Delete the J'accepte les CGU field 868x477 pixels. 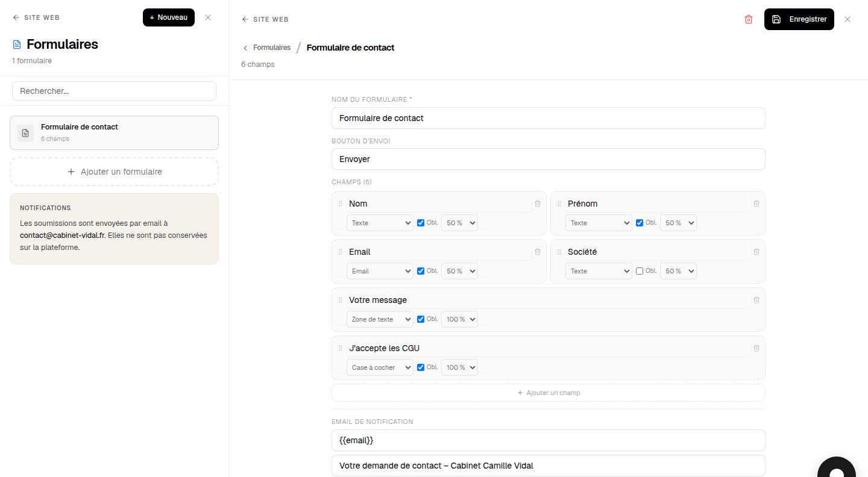(x=756, y=348)
